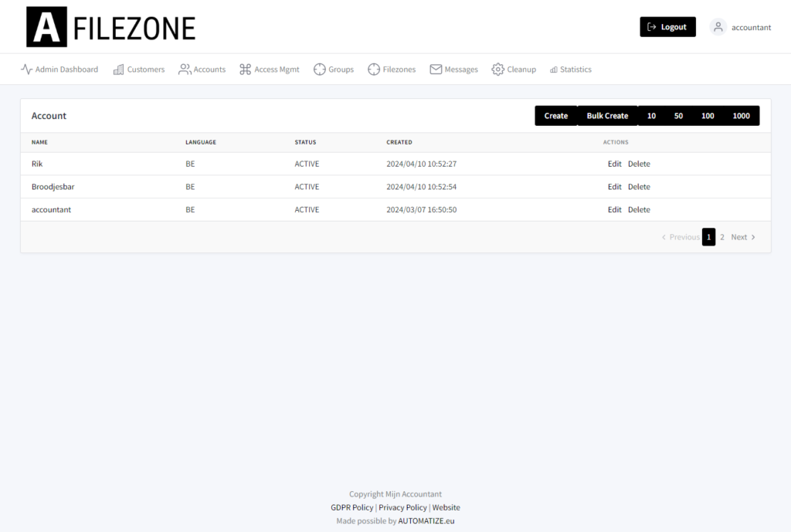Open Bulk Create for accounts
Image resolution: width=791 pixels, height=532 pixels.
point(607,116)
